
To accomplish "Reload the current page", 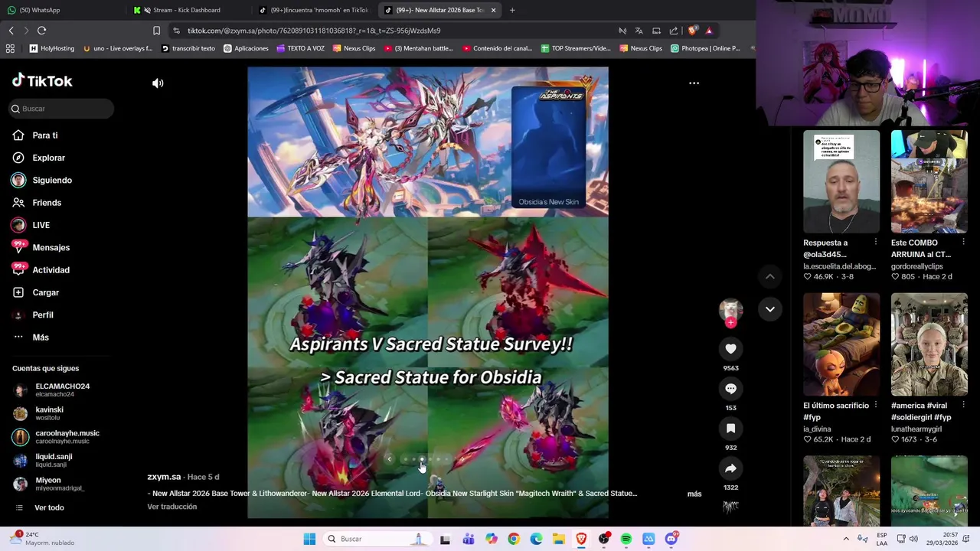I will (x=41, y=31).
